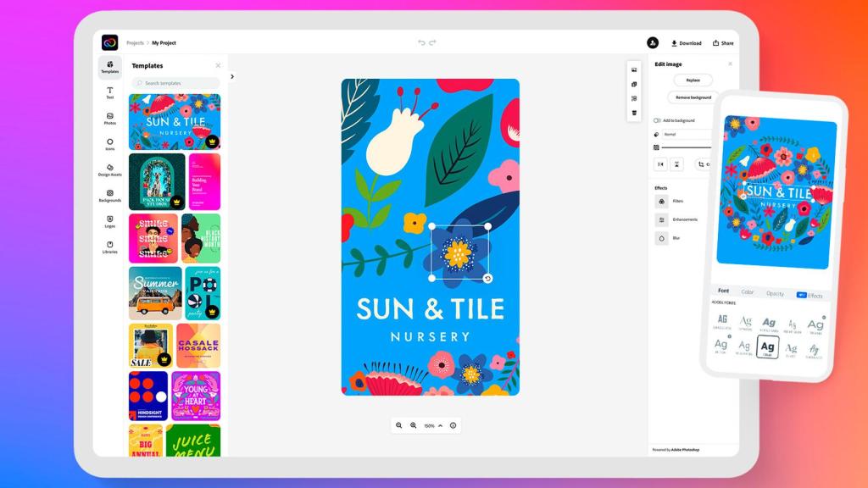Click the zoom out magnifier icon
The width and height of the screenshot is (868, 488).
click(400, 425)
